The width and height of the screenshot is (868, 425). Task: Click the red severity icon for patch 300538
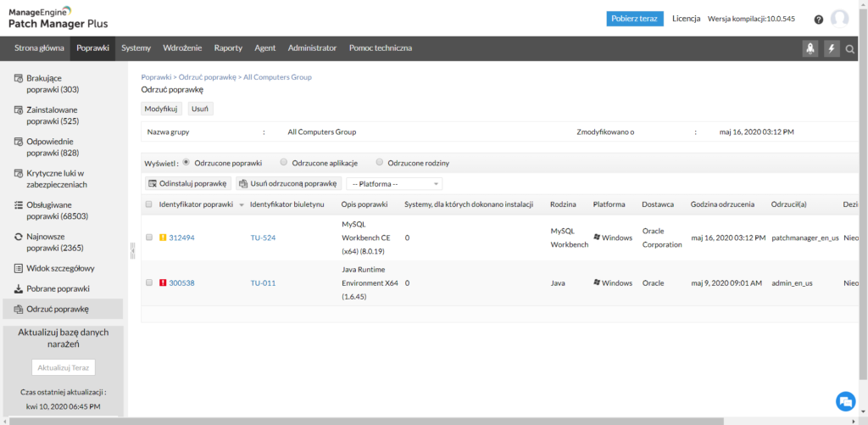(x=163, y=282)
